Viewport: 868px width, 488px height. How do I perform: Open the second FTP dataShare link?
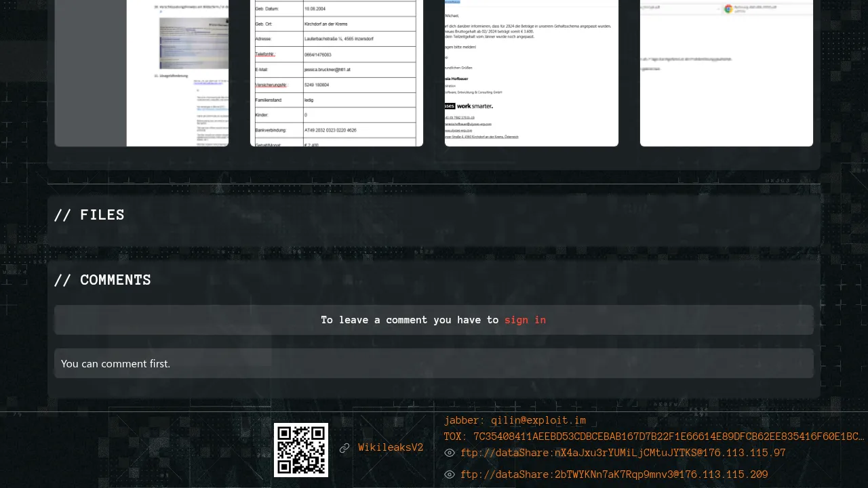click(614, 474)
